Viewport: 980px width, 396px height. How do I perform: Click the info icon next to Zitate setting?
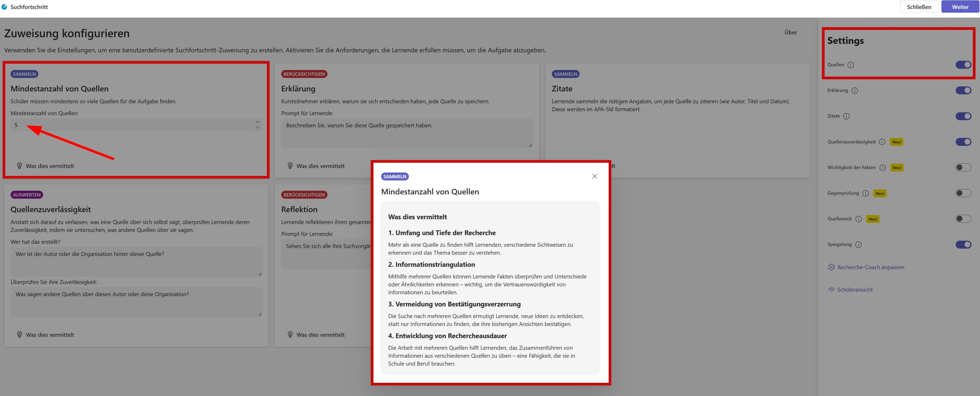(846, 116)
